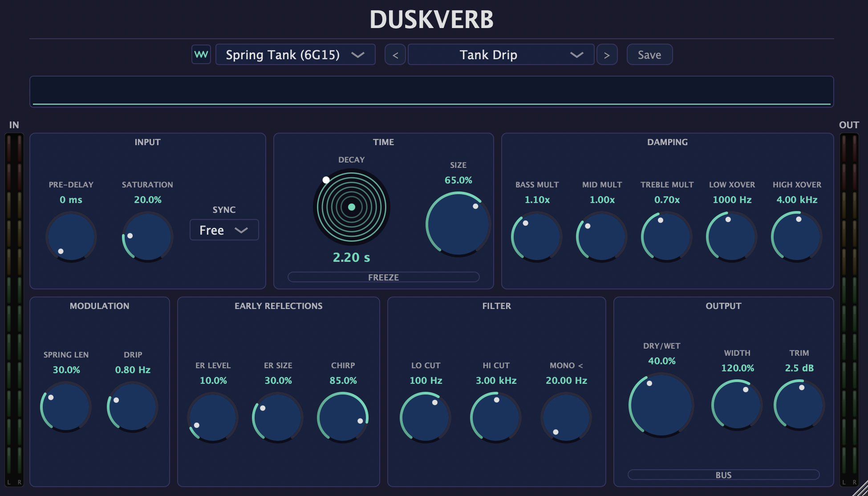Click the 10.0% ER level value
868x496 pixels.
(213, 380)
